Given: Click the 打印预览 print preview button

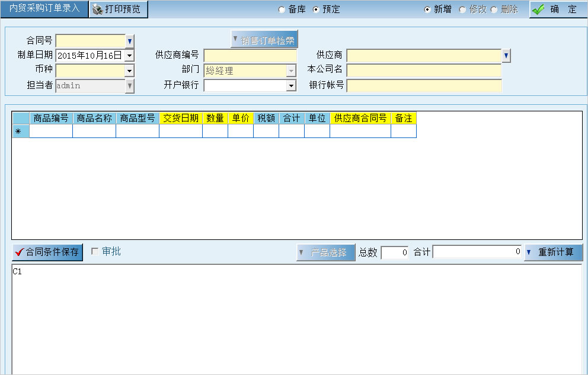Looking at the screenshot, I should pos(117,9).
